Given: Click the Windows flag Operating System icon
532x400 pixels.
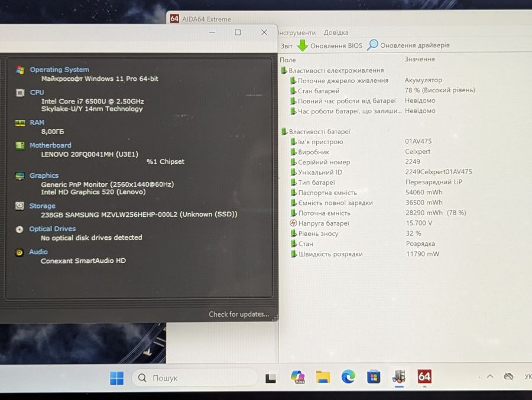Looking at the screenshot, I should (x=20, y=70).
